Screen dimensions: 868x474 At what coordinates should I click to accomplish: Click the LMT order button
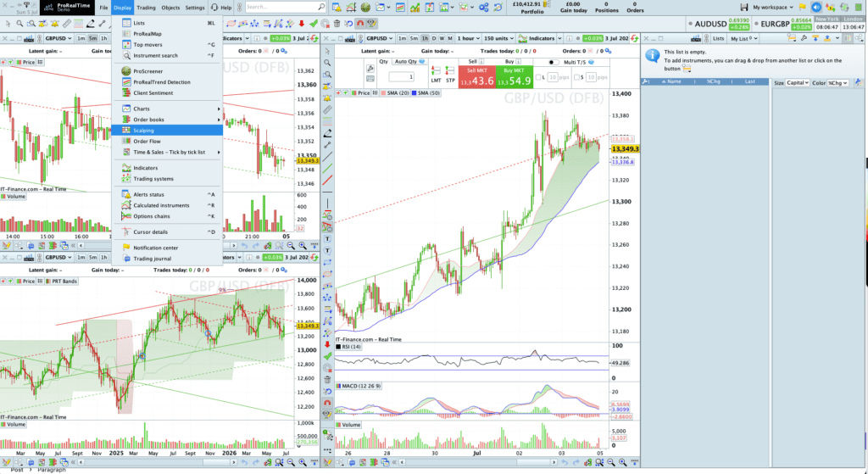436,75
